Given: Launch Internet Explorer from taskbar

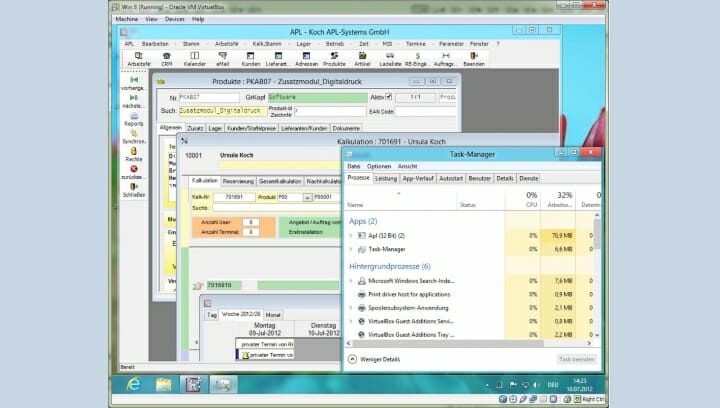Looking at the screenshot, I should point(134,384).
